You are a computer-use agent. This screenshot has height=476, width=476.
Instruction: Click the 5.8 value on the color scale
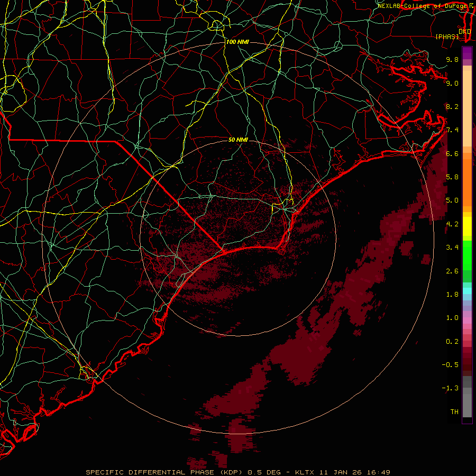tap(452, 177)
